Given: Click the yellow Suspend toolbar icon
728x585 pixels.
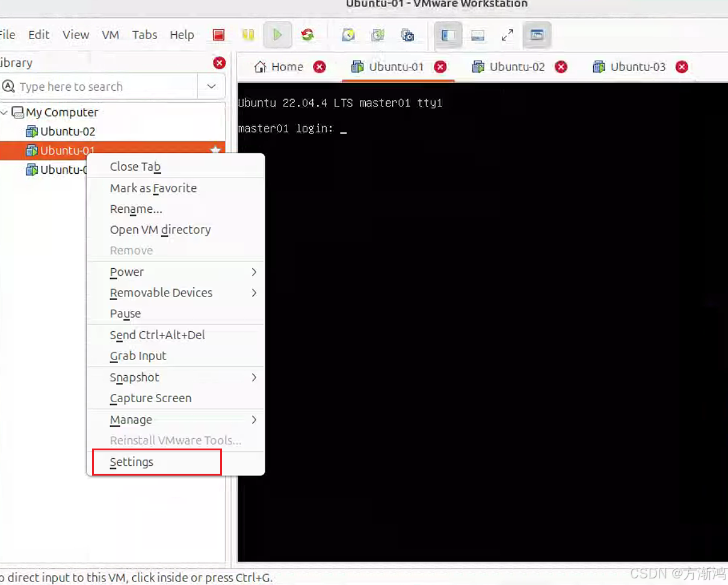Looking at the screenshot, I should tap(248, 35).
